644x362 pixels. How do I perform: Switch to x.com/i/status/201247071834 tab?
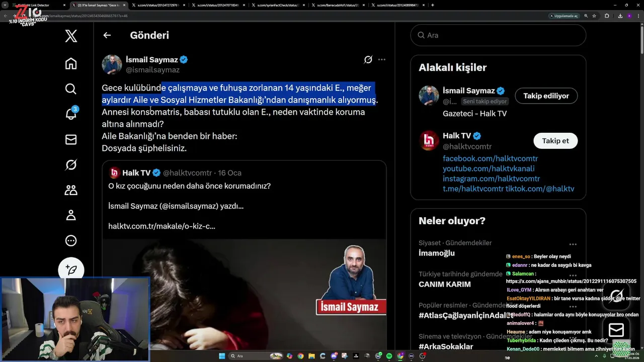[218, 5]
